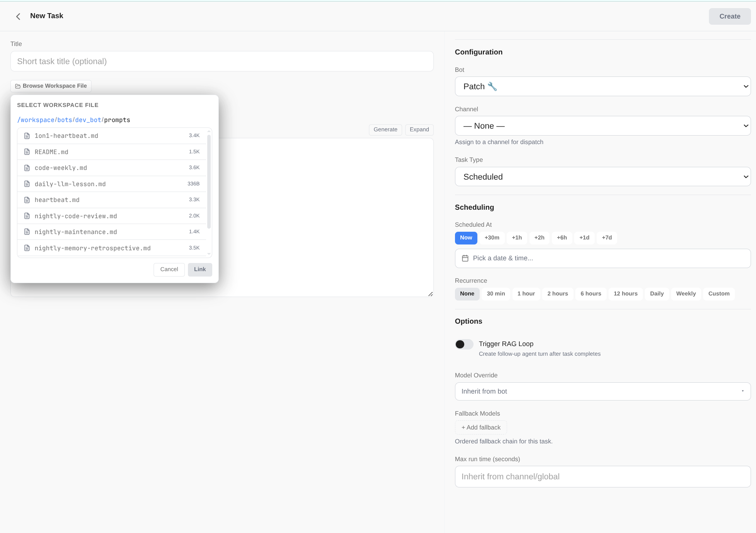
Task: Click the file icon beside nightly-code-review.md
Action: [x=27, y=216]
